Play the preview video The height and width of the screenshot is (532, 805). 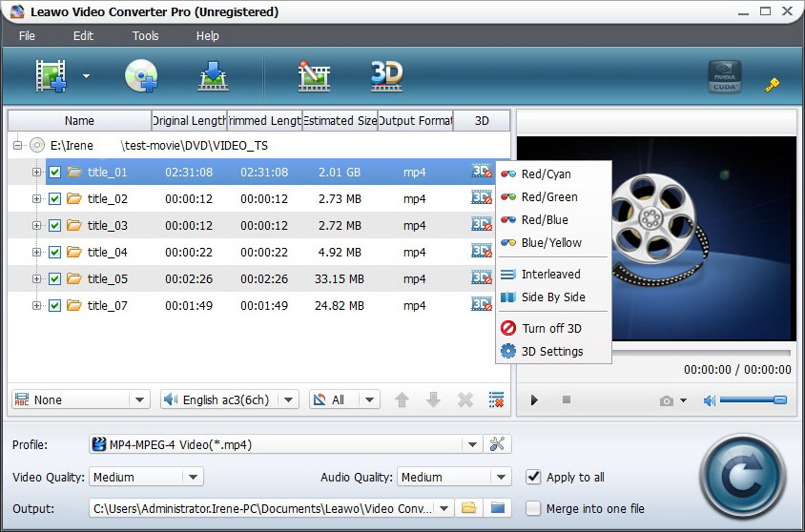coord(534,399)
